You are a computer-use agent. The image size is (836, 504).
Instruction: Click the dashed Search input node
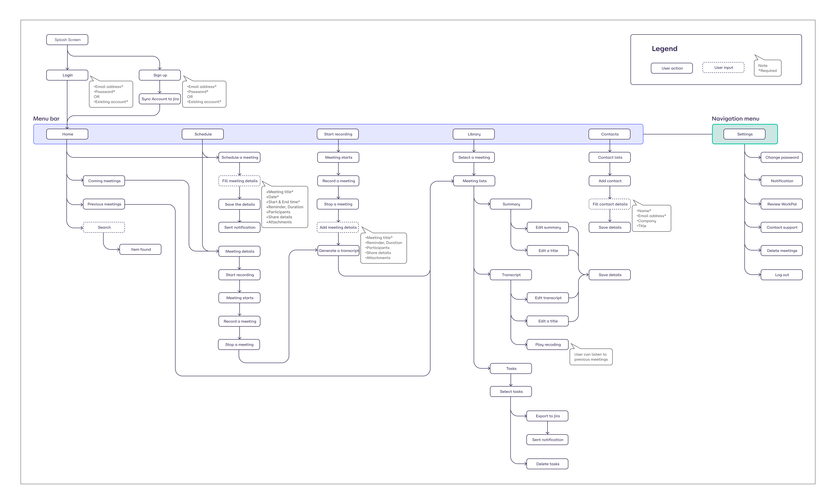tap(104, 227)
